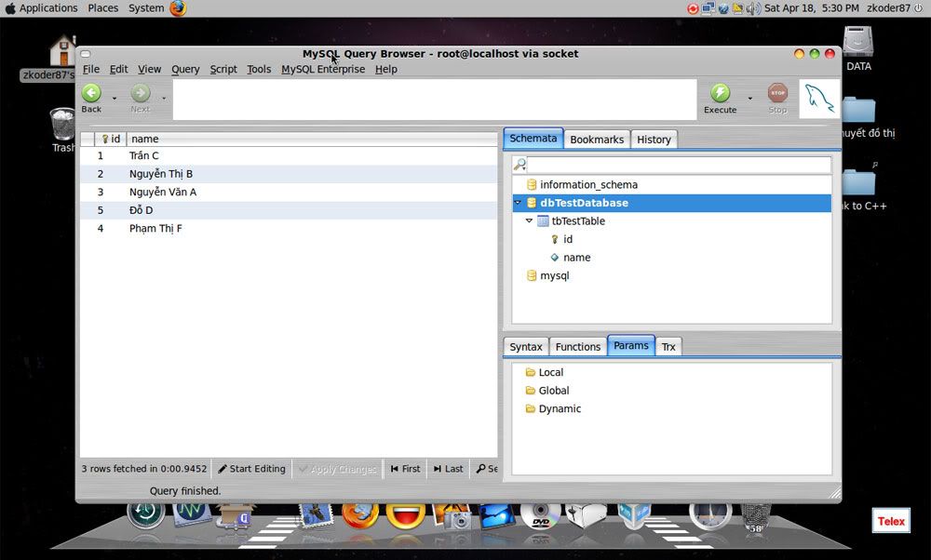Viewport: 931px width, 560px height.
Task: Click the key icon beside id in tree
Action: 555,239
